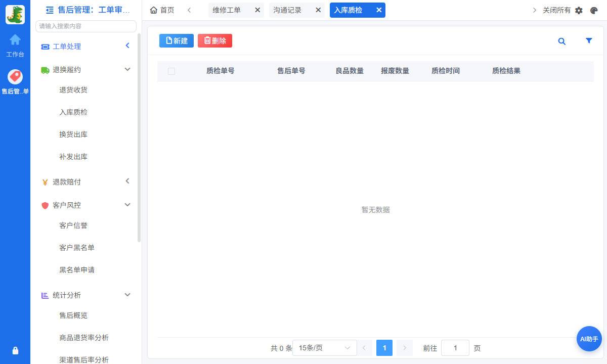This screenshot has height=364, width=607.
Task: Select page 1 button
Action: tap(384, 348)
